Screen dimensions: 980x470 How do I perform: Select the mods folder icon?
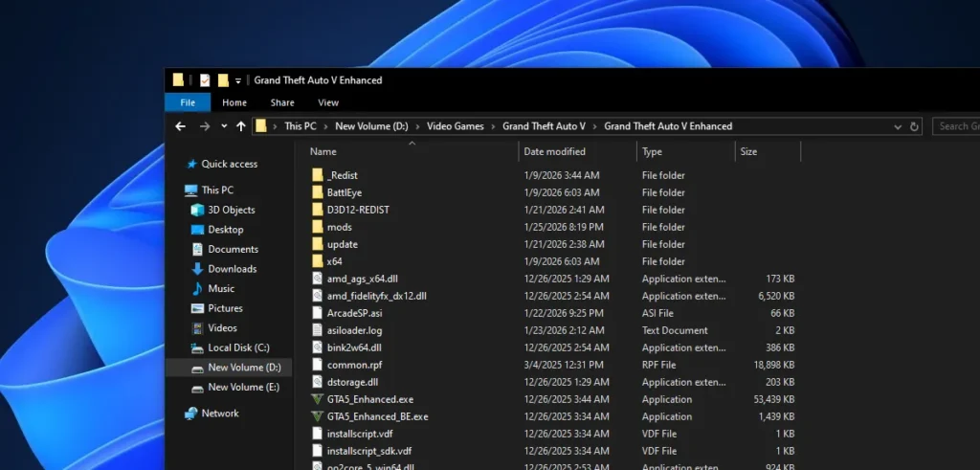(318, 227)
